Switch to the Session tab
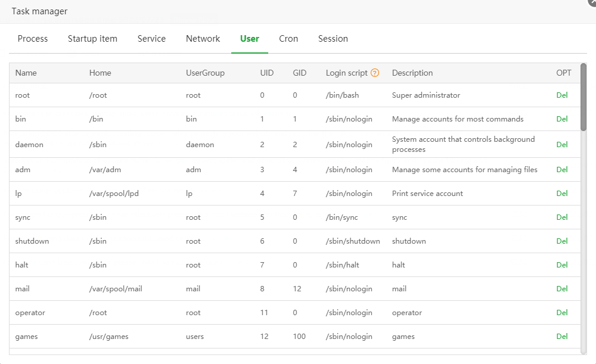Image resolution: width=596 pixels, height=364 pixels. [x=333, y=39]
